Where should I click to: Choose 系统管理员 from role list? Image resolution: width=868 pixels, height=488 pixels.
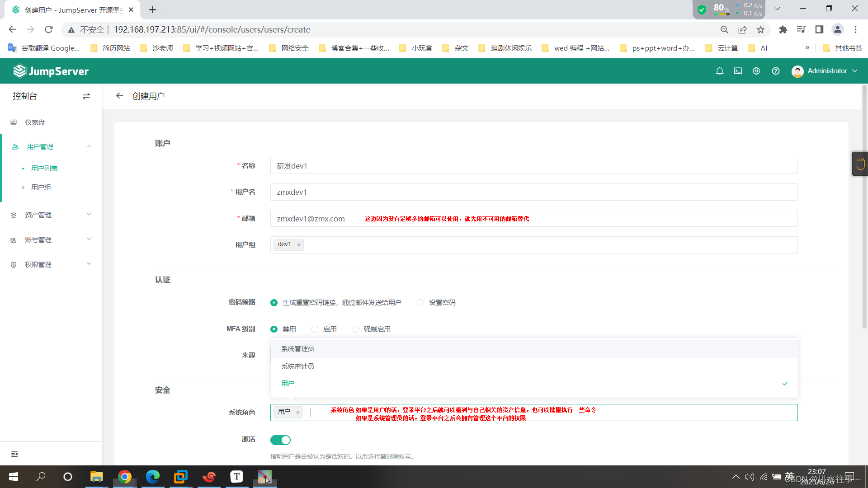pos(298,349)
